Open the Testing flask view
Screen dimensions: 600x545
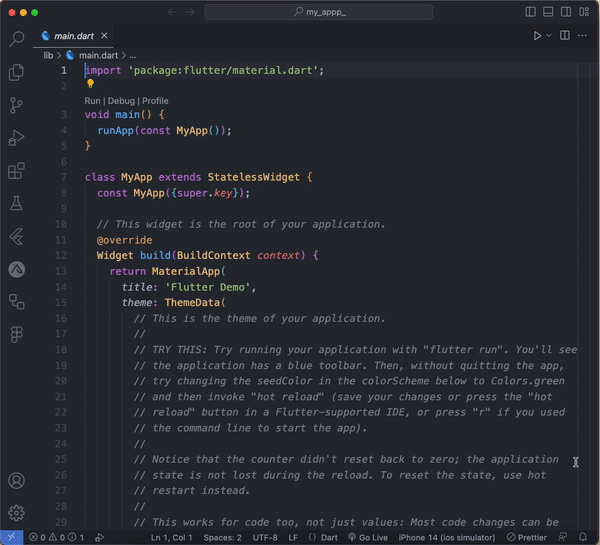tap(16, 203)
